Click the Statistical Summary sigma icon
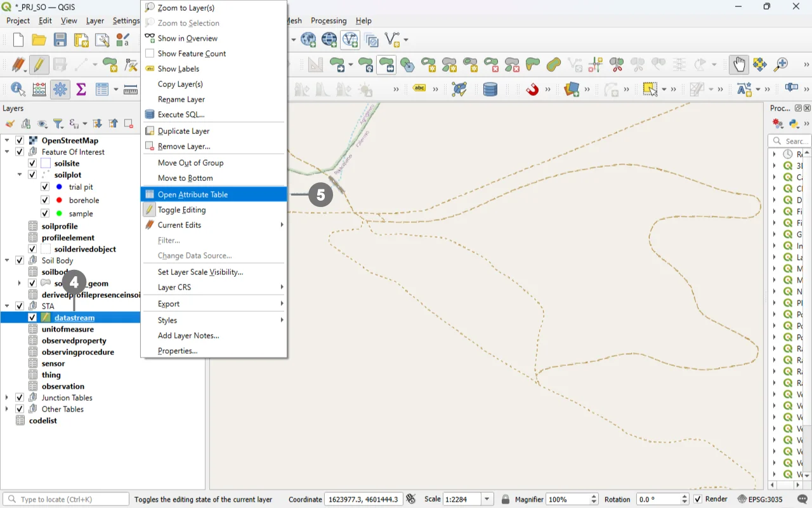812x508 pixels. [x=81, y=90]
